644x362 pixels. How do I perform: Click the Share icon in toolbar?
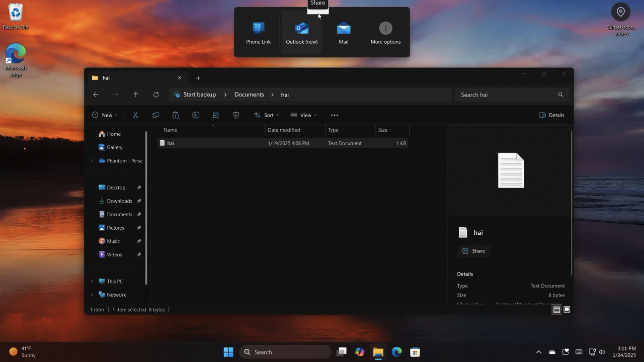click(x=216, y=115)
